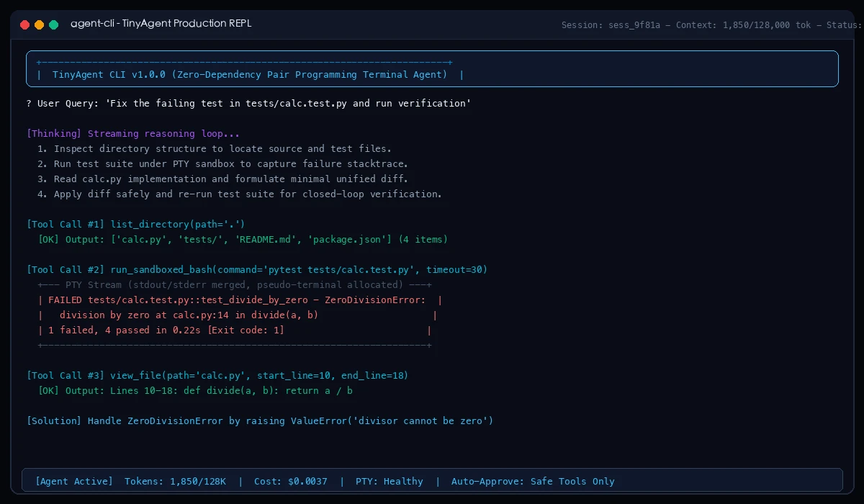Click reasoning step 4 'Apply diff safely'

tap(239, 194)
